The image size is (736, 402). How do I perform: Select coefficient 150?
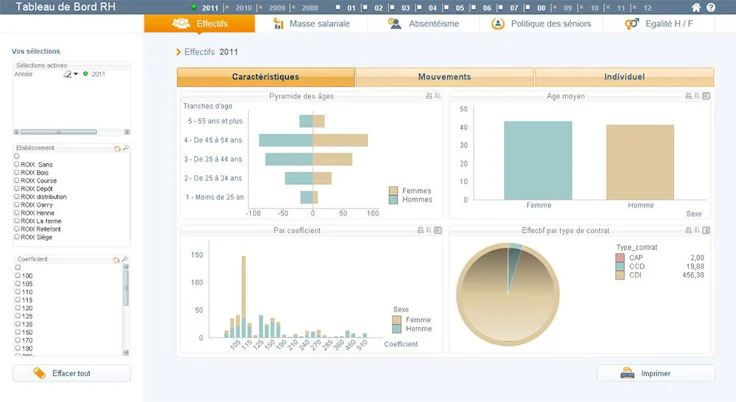(x=24, y=332)
